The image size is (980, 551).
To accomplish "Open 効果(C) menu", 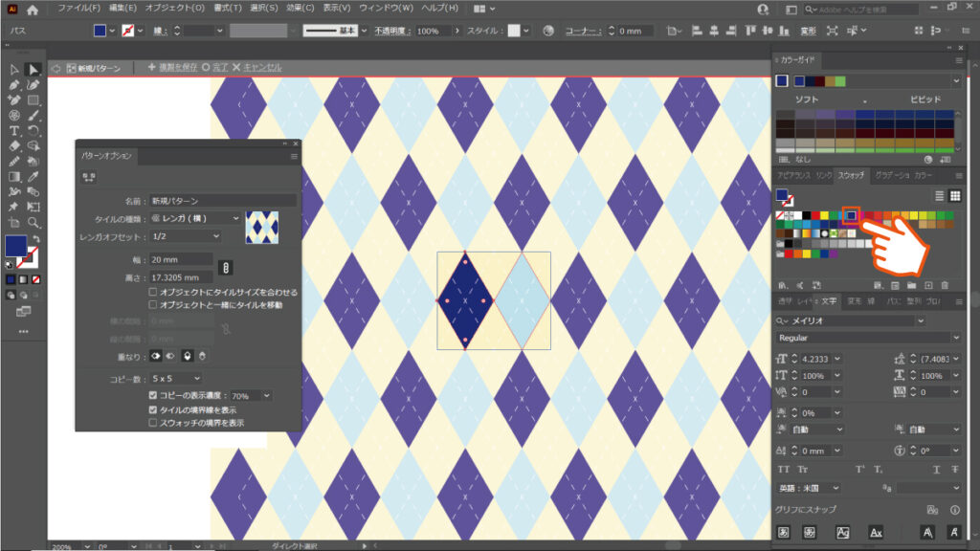I will click(x=300, y=8).
